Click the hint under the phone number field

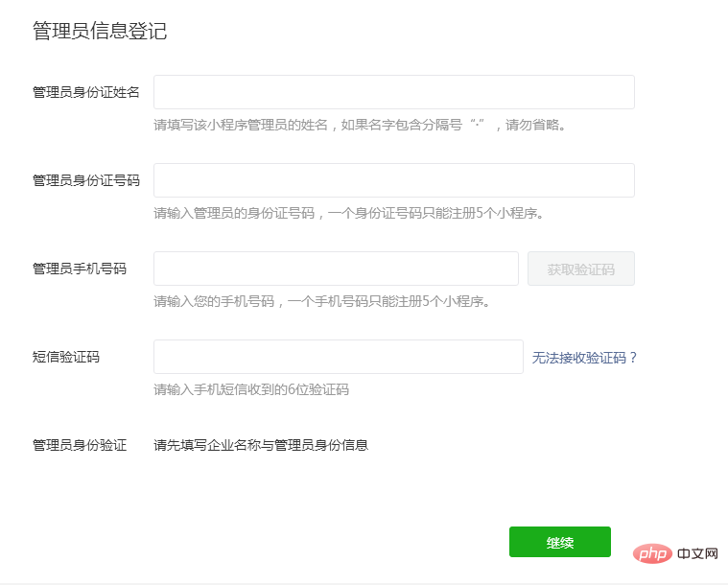pos(322,301)
